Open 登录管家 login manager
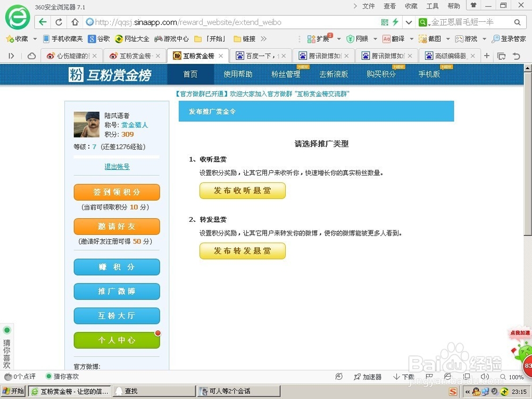The height and width of the screenshot is (399, 532). coord(509,39)
